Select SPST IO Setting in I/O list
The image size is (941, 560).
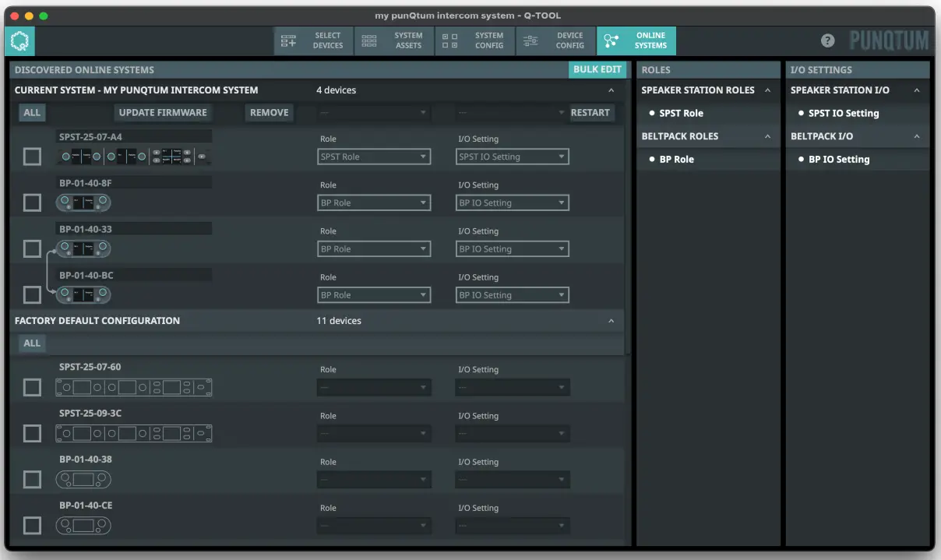point(844,113)
